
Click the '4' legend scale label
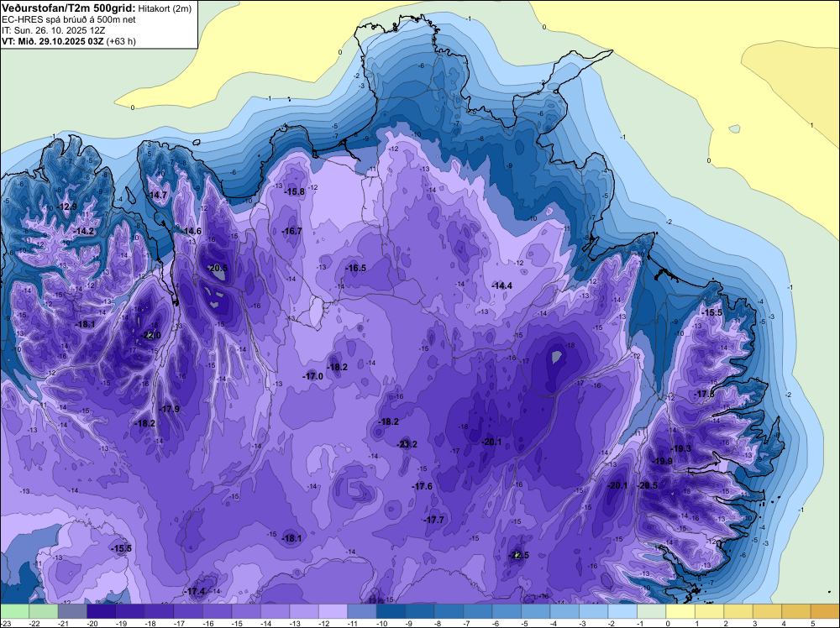[785, 623]
